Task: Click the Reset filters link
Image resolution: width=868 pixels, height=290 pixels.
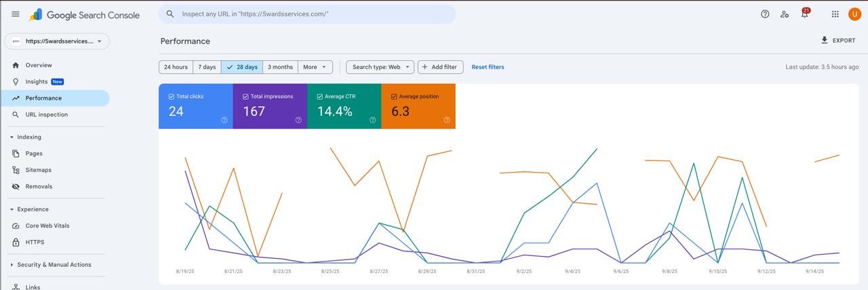Action: [488, 67]
